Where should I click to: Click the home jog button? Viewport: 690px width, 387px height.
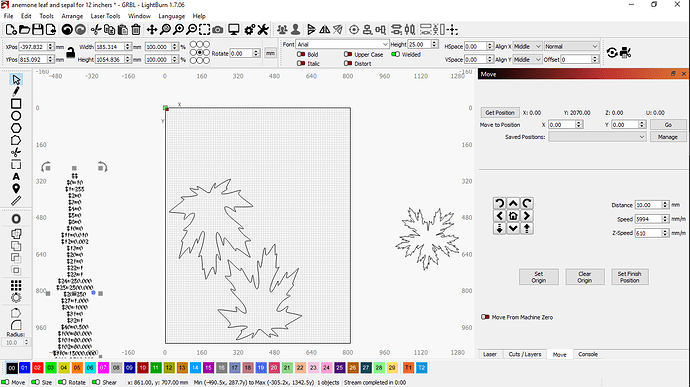pos(513,216)
